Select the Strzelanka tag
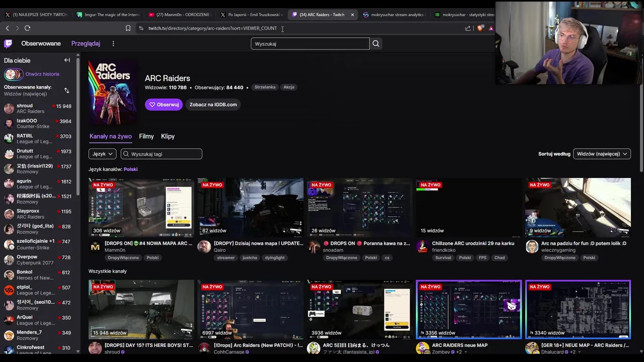The height and width of the screenshot is (362, 644). coord(265,87)
